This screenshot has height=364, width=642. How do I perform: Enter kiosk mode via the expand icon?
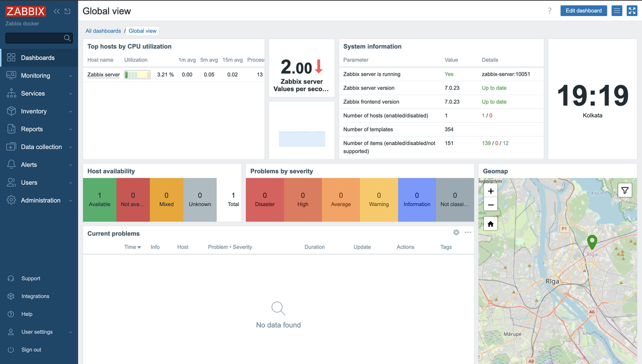point(631,10)
